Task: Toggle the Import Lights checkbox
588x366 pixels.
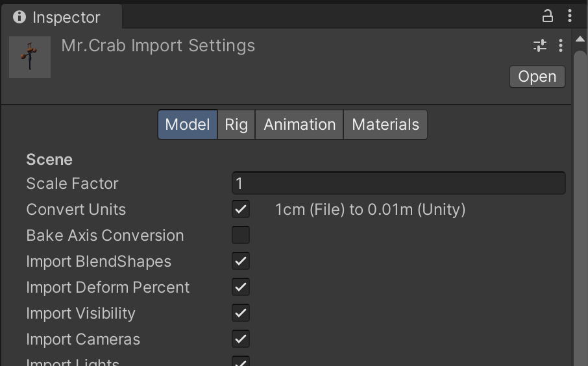Action: 241,361
